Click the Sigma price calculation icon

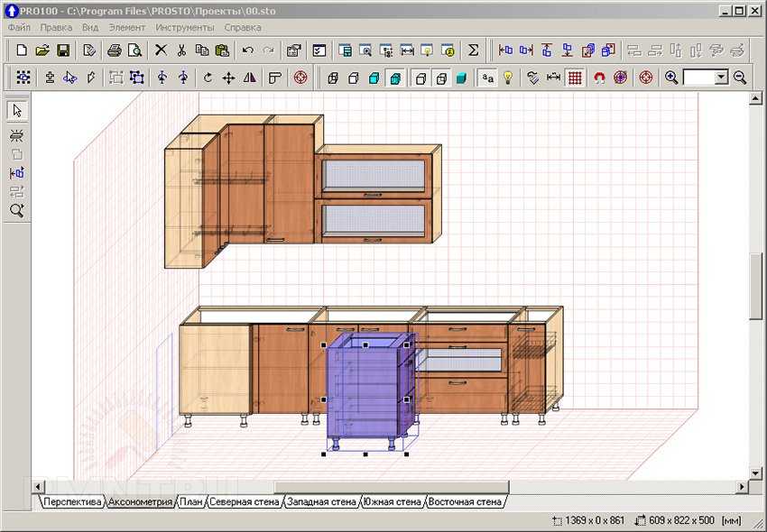pos(473,50)
